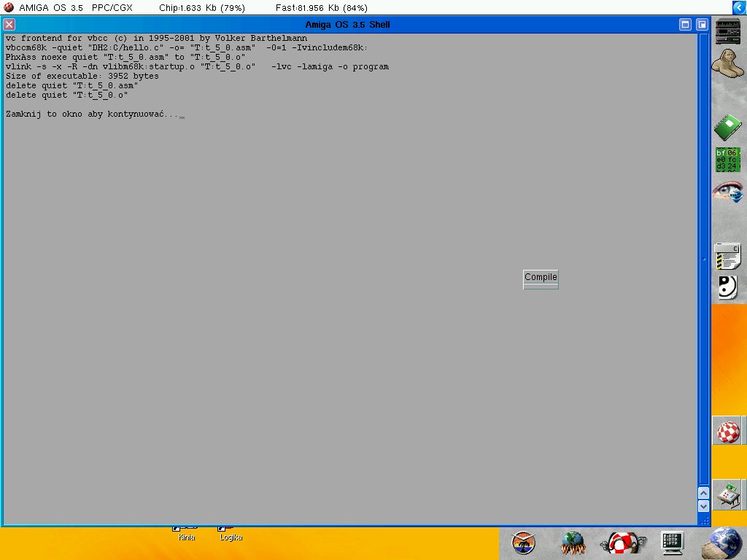
Task: Open the server rack icon in dock
Action: [728, 31]
